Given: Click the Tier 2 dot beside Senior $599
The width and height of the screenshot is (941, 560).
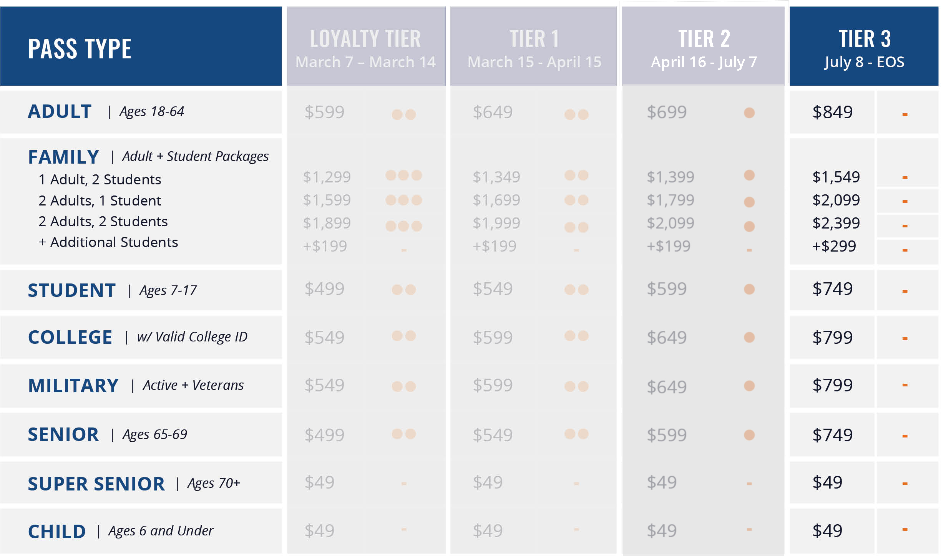Looking at the screenshot, I should tap(749, 435).
